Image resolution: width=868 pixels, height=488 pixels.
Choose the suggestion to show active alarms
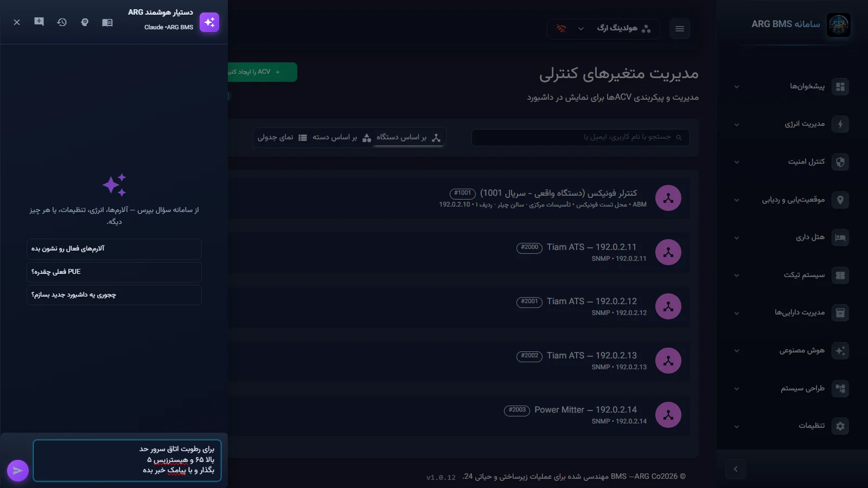(x=114, y=249)
